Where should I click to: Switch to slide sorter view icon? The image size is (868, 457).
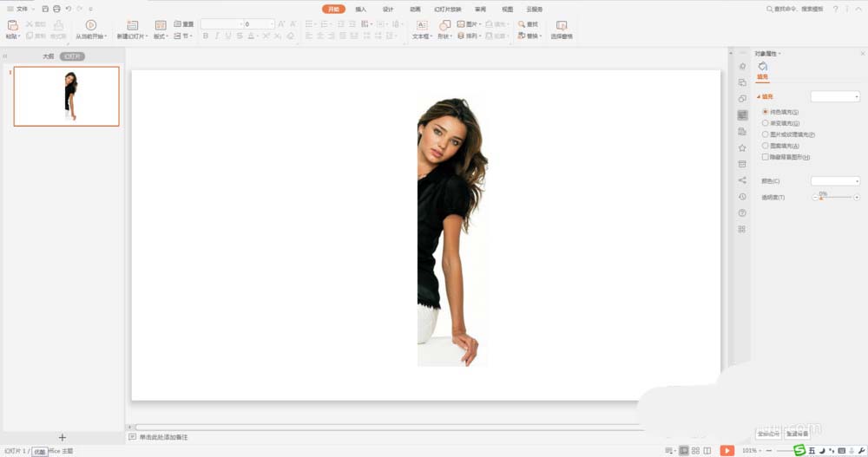[x=695, y=451]
